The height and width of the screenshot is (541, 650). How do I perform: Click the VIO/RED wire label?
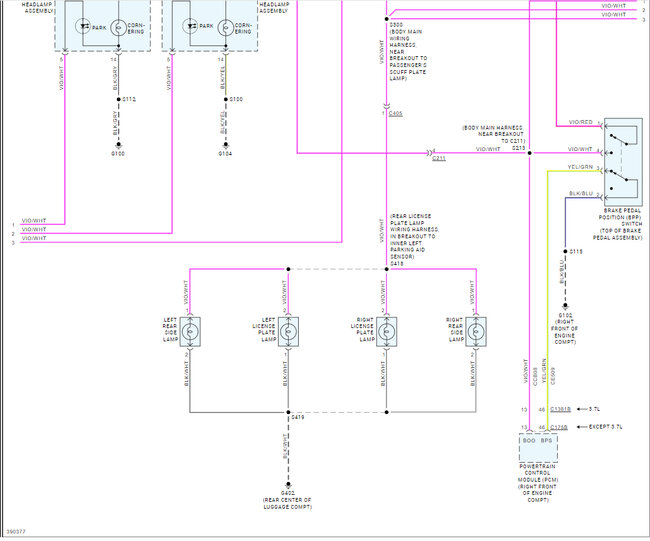click(x=580, y=122)
